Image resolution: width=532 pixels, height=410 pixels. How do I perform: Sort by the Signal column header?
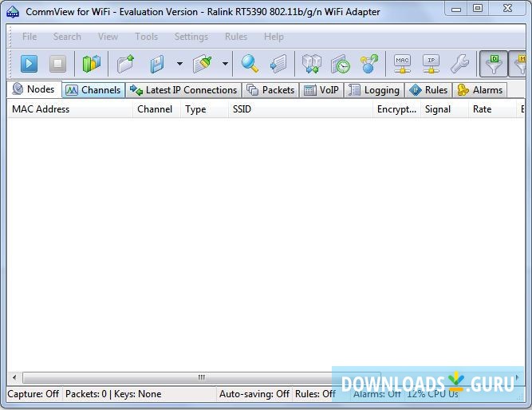pyautogui.click(x=444, y=109)
